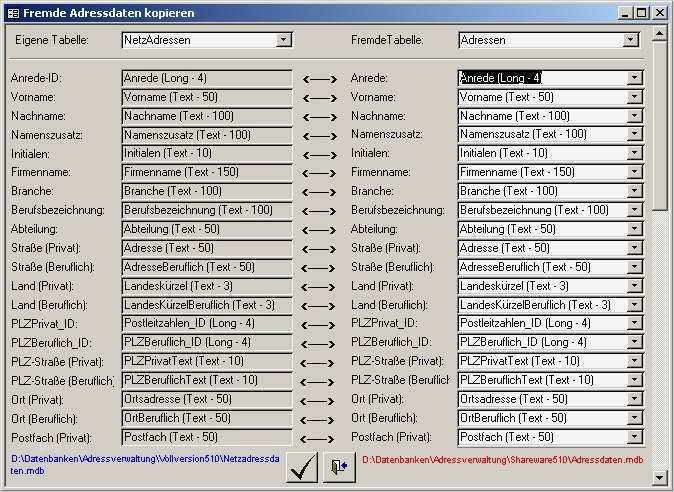Expand right Postleitzahlen_ID (Long - 4) combo
Image resolution: width=674 pixels, height=492 pixels.
[x=634, y=323]
